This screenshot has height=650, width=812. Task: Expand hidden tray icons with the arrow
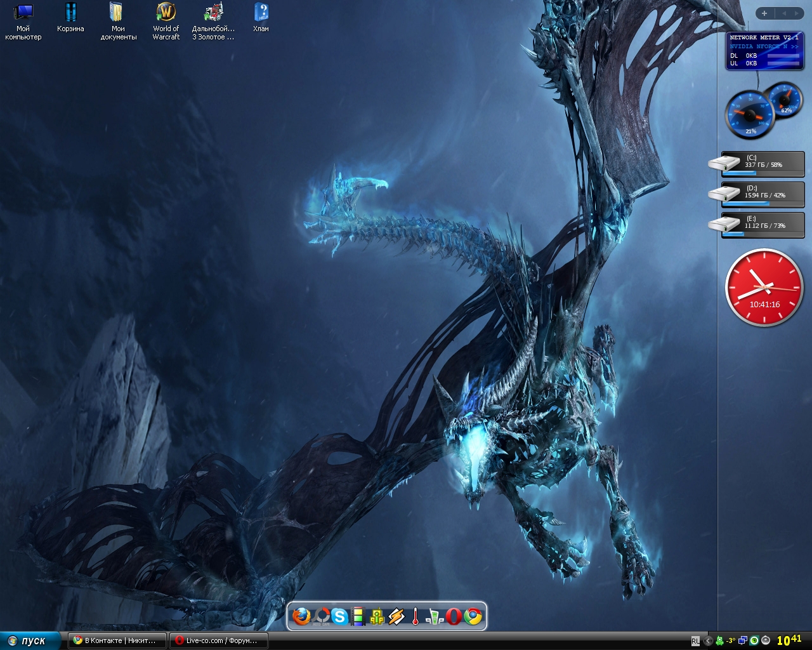(x=708, y=640)
